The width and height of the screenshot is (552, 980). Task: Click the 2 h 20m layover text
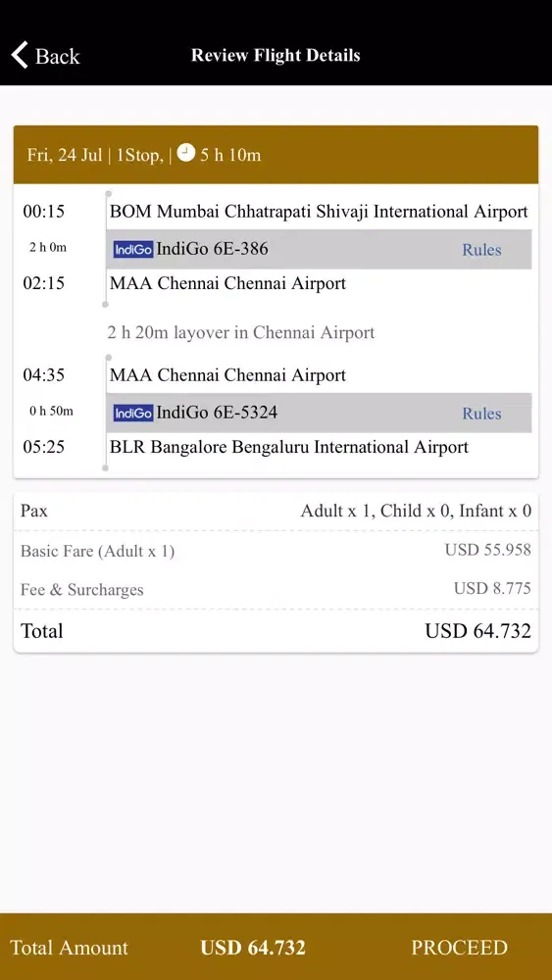click(240, 332)
